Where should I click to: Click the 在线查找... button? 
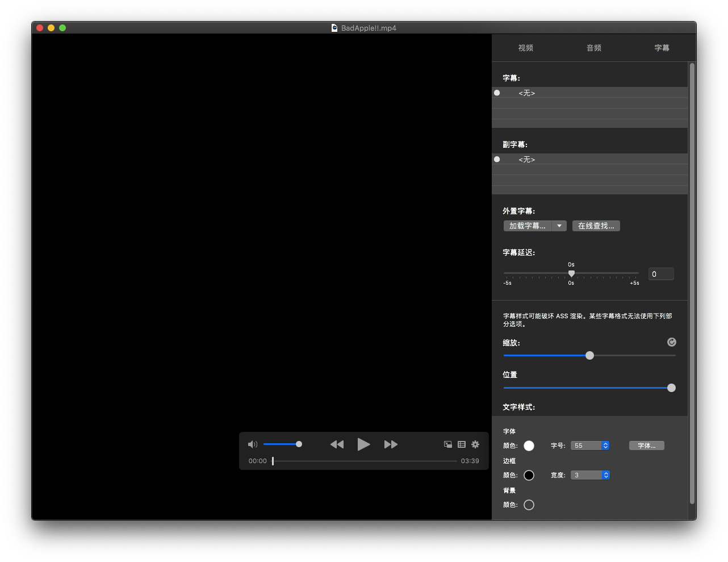click(596, 226)
